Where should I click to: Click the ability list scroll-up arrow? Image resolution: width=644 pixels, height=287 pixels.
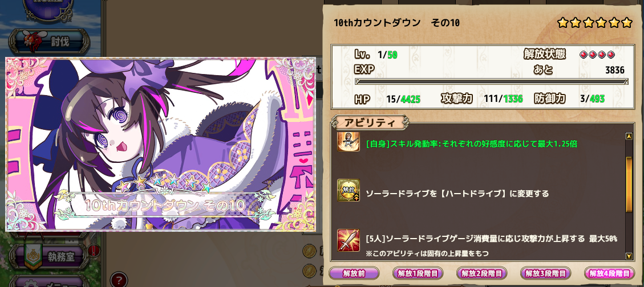point(629,136)
